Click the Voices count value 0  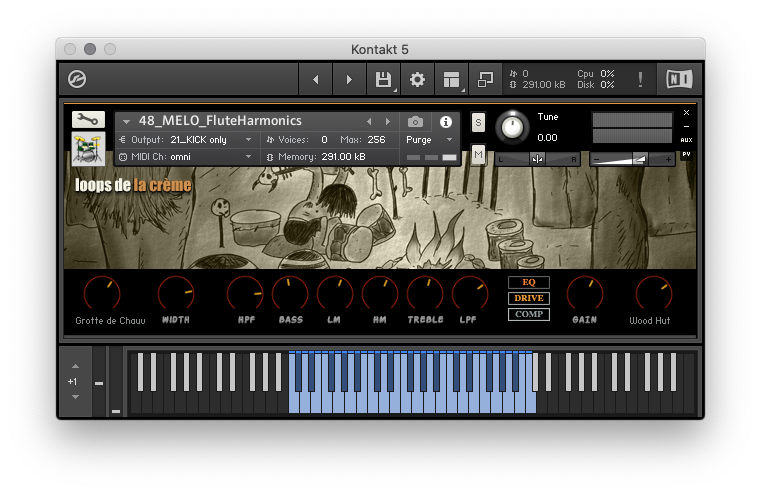click(x=324, y=140)
